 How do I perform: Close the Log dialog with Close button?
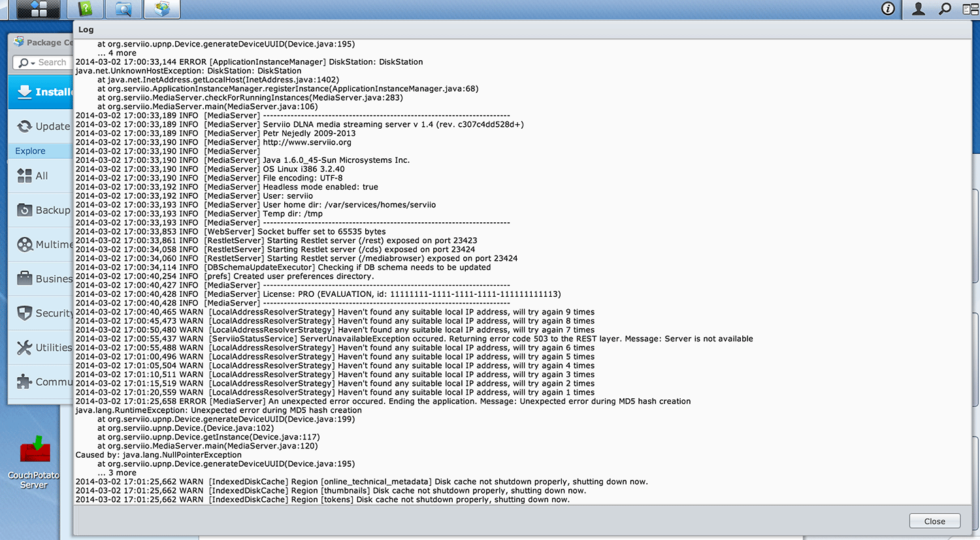[934, 521]
